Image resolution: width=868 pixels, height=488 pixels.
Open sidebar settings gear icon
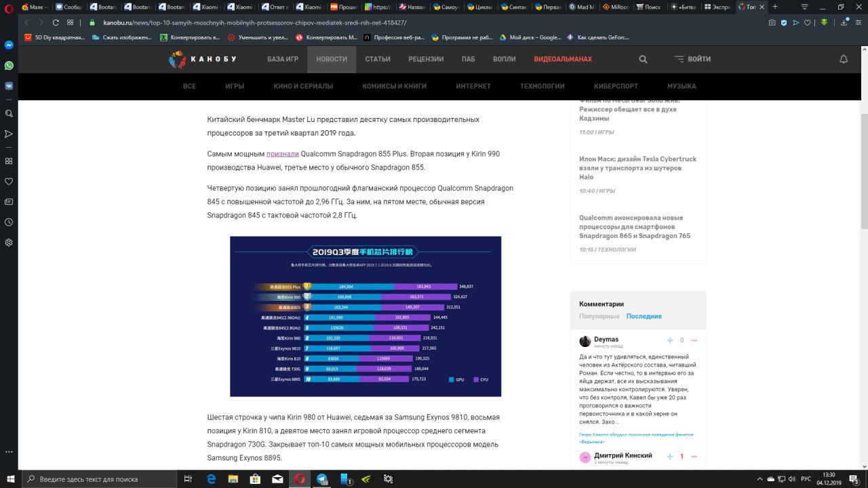9,242
